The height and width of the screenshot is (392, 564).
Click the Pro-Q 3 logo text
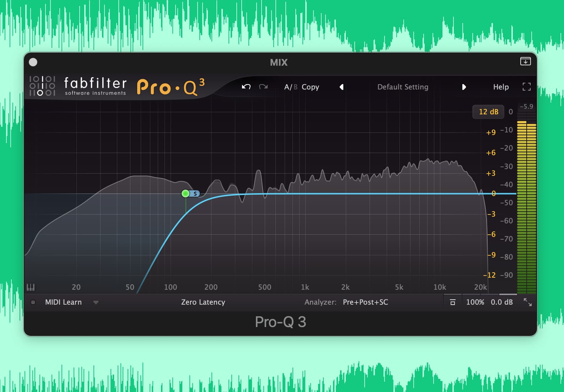pos(171,87)
